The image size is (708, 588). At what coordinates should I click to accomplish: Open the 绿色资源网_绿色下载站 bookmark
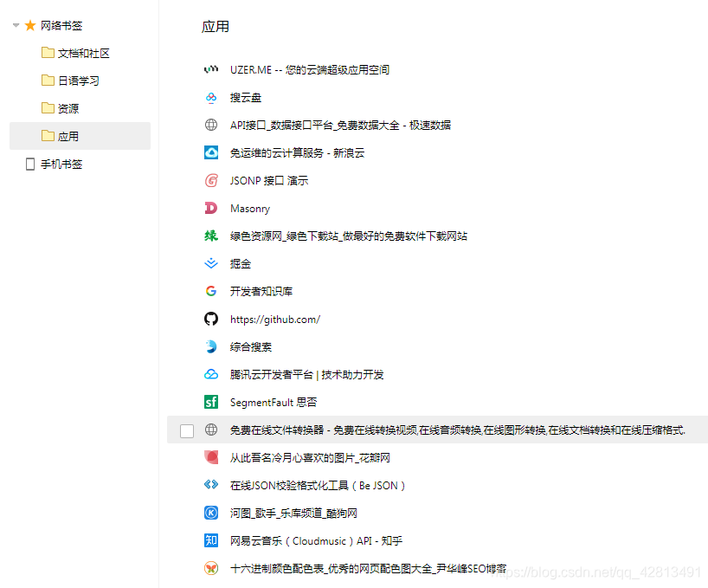[x=349, y=236]
